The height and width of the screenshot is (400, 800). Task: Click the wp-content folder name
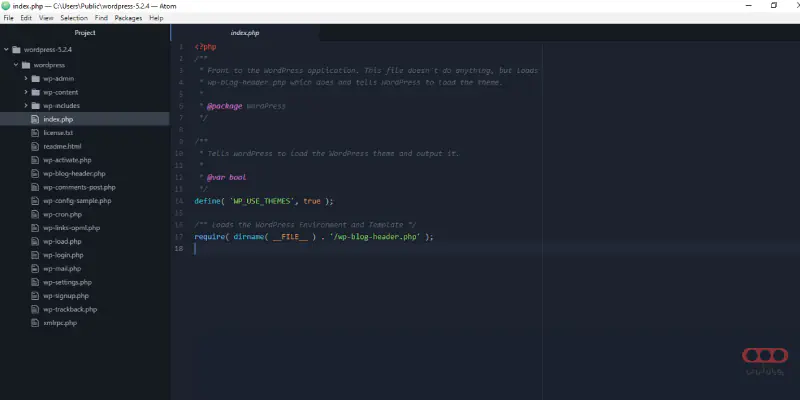(61, 92)
